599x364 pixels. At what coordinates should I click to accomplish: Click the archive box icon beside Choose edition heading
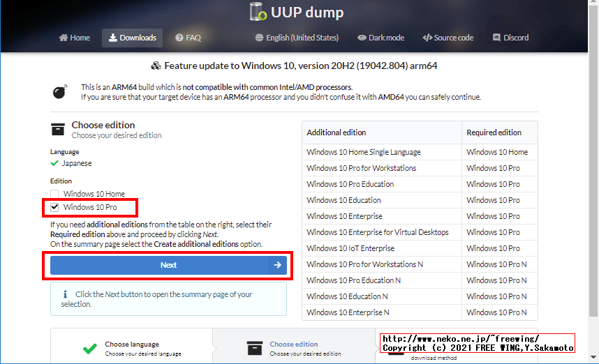point(58,129)
